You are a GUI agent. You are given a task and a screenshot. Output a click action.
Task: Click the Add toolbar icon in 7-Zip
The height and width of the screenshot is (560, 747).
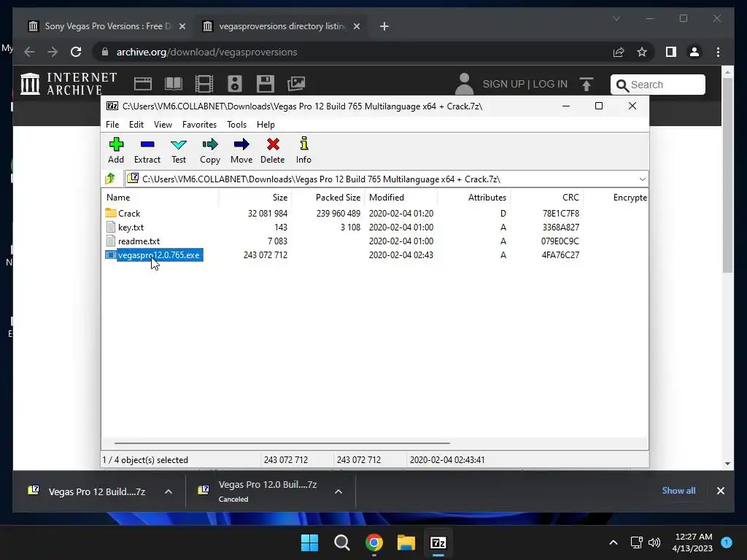tap(116, 144)
